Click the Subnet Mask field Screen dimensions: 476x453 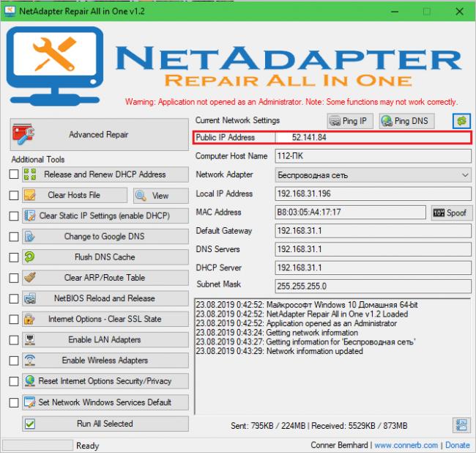[373, 286]
